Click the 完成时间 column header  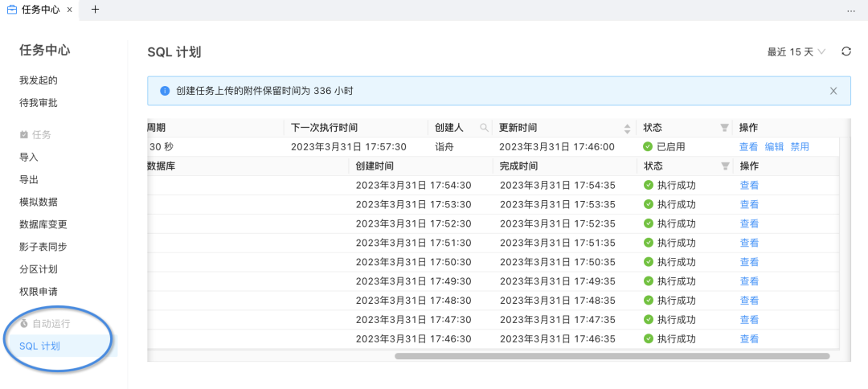(x=518, y=166)
